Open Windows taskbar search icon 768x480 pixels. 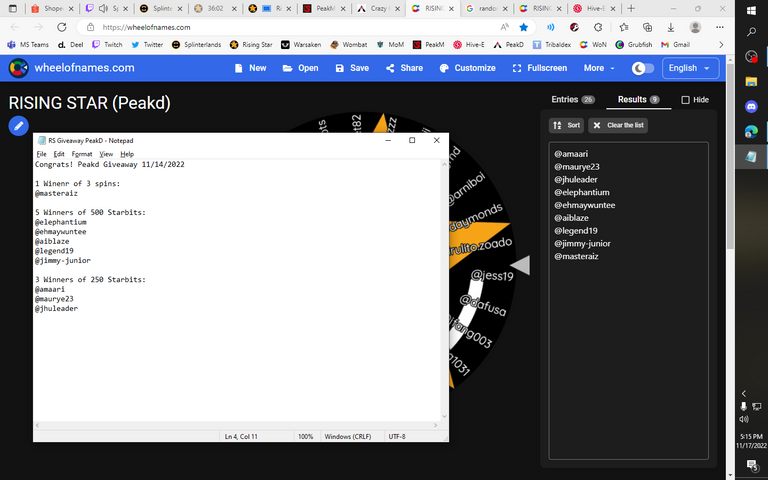coord(751,32)
